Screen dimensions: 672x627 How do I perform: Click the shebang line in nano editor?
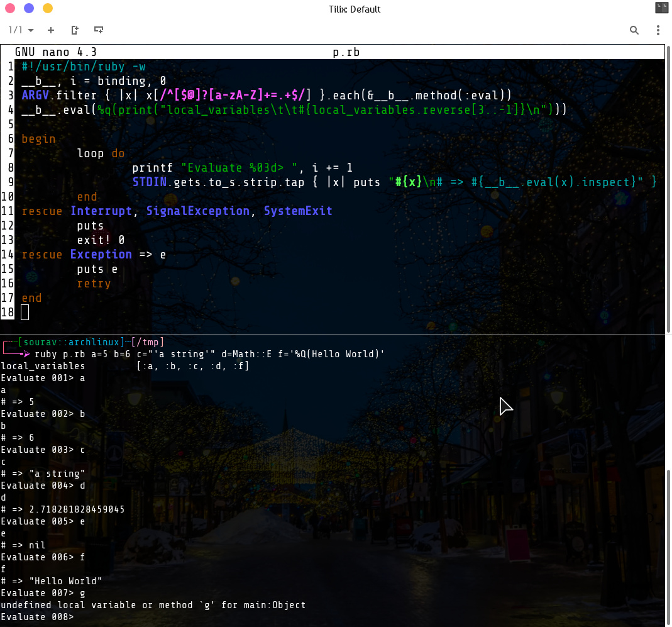pyautogui.click(x=84, y=67)
